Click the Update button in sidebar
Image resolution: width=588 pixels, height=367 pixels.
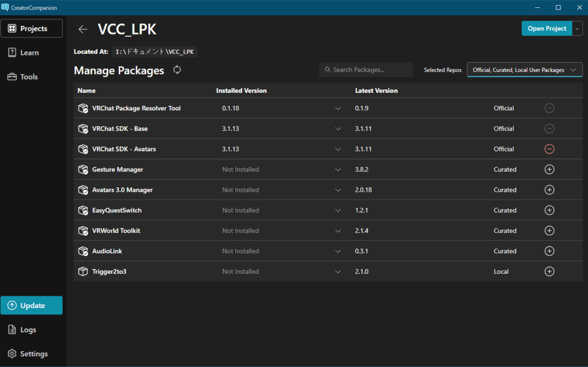pyautogui.click(x=32, y=305)
